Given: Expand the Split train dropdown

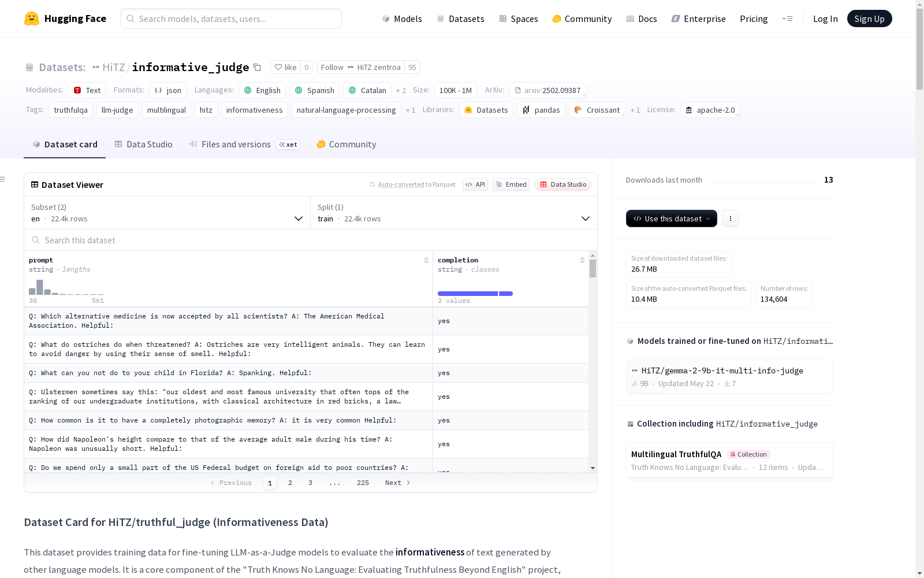Looking at the screenshot, I should (x=454, y=213).
